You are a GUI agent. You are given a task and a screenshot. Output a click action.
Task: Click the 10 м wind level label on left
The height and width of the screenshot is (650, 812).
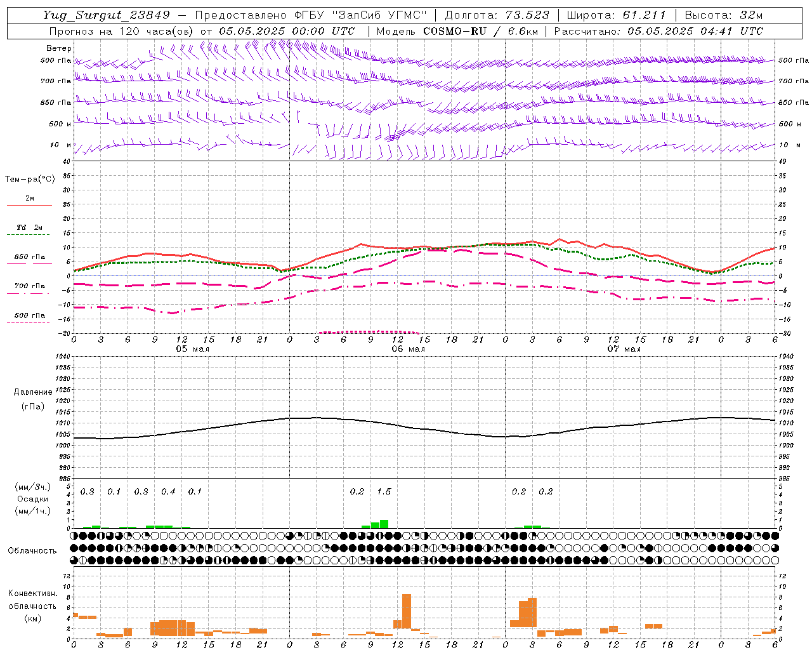coord(61,145)
